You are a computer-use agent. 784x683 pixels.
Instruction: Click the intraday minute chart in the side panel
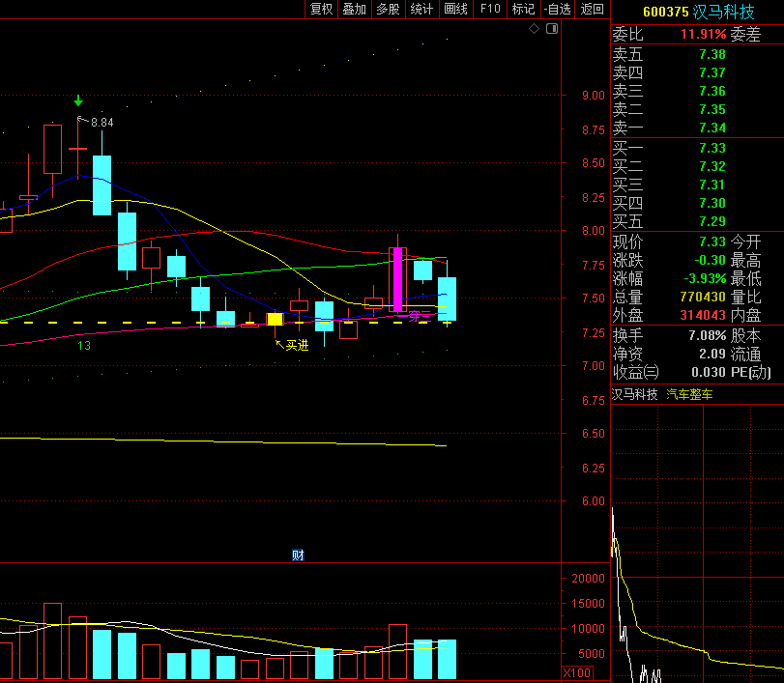697,544
